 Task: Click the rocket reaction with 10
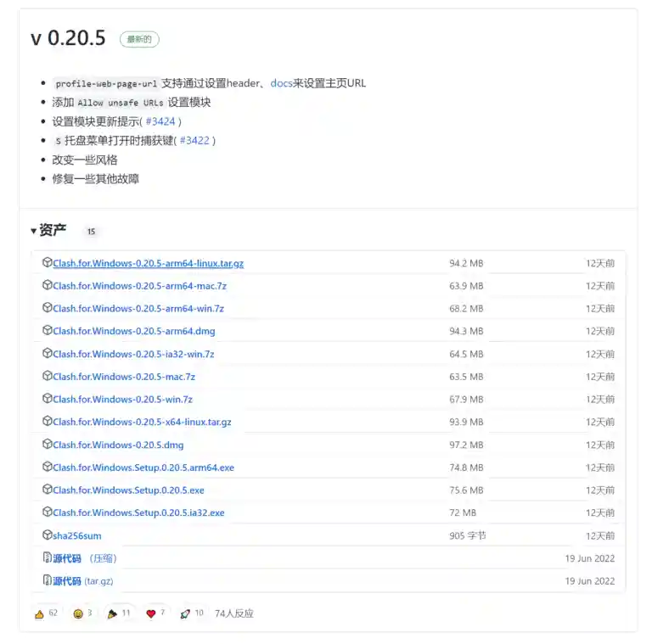[191, 613]
